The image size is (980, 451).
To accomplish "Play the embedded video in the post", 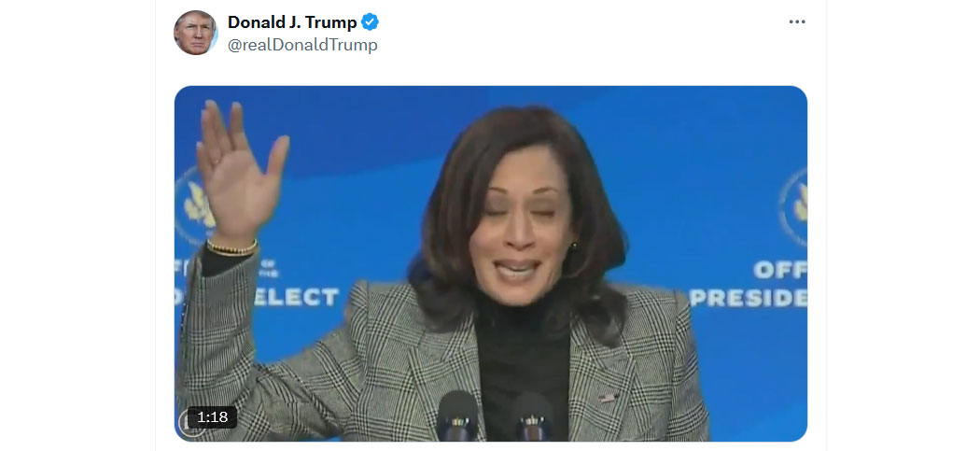I will 491,263.
